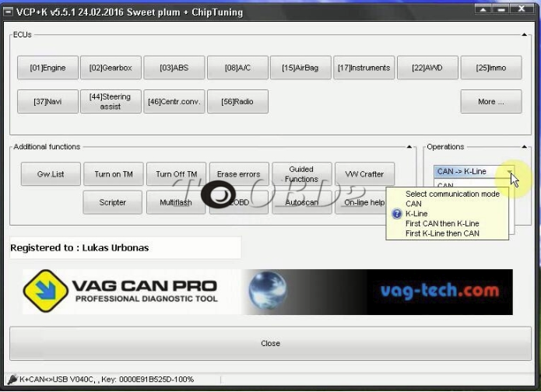
Task: Close the VCP+K window with X
Action: 522,9
